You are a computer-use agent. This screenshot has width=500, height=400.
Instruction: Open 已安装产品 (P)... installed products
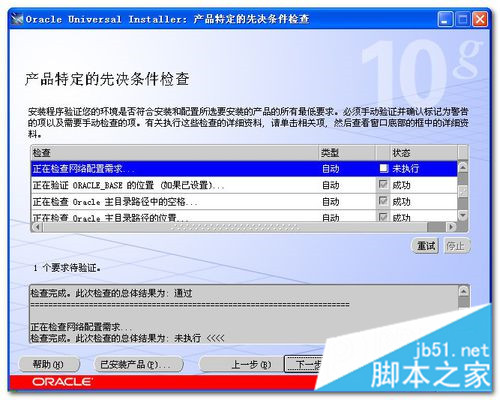coord(138,364)
